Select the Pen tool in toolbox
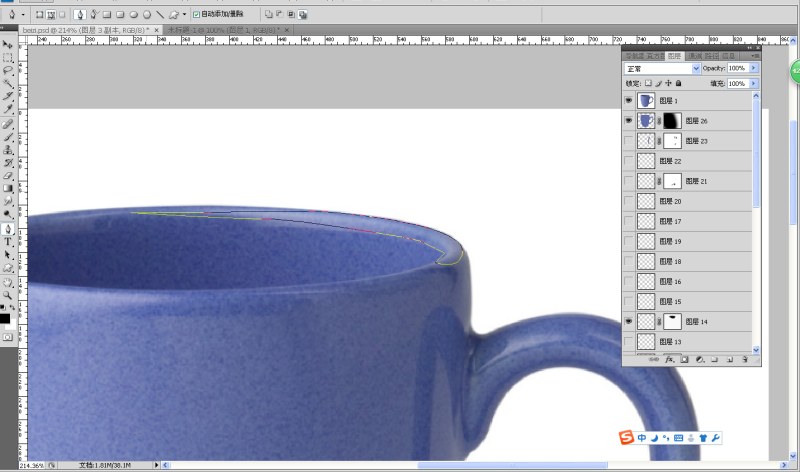 8,229
